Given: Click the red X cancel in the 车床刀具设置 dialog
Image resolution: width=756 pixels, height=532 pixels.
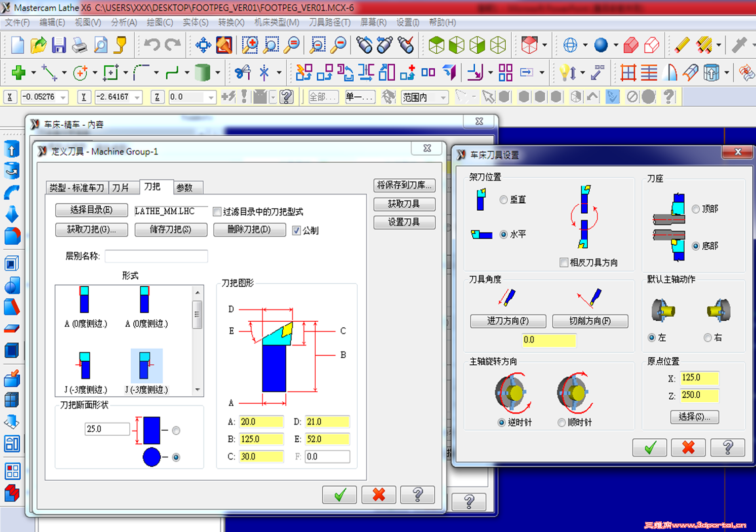Looking at the screenshot, I should point(688,447).
